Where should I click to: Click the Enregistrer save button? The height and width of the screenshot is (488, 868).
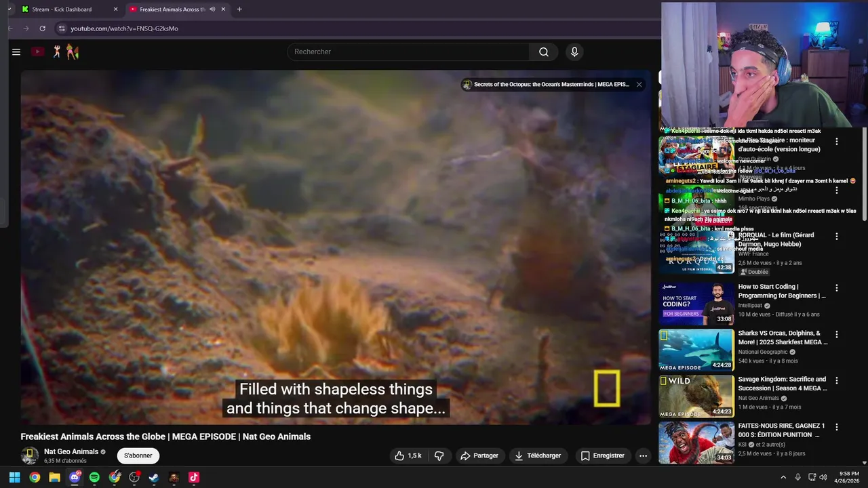602,455
